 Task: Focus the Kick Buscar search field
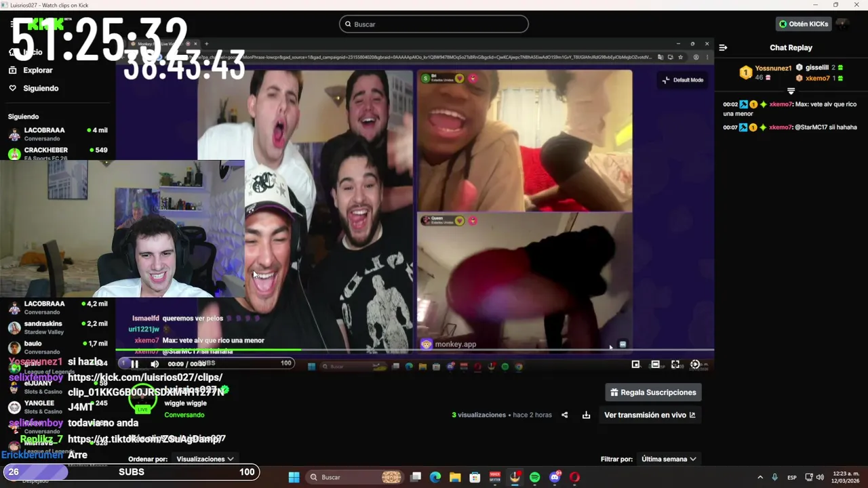pyautogui.click(x=434, y=24)
